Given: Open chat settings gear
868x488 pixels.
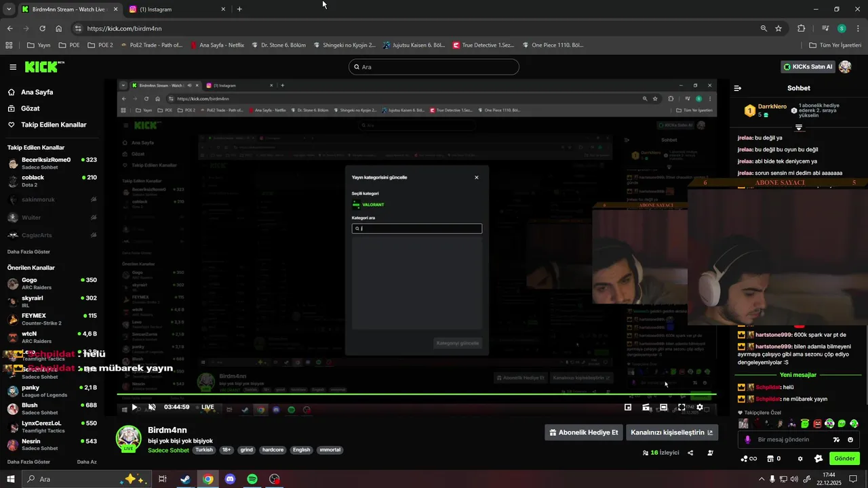Looking at the screenshot, I should (x=800, y=459).
